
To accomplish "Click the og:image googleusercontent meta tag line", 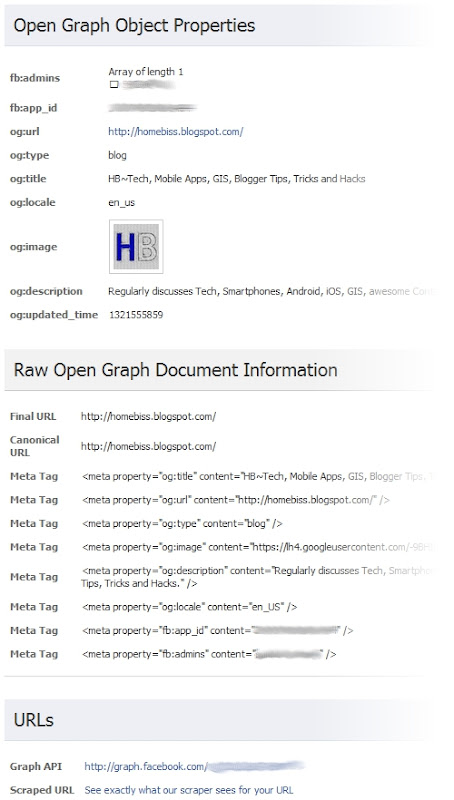I will click(257, 547).
